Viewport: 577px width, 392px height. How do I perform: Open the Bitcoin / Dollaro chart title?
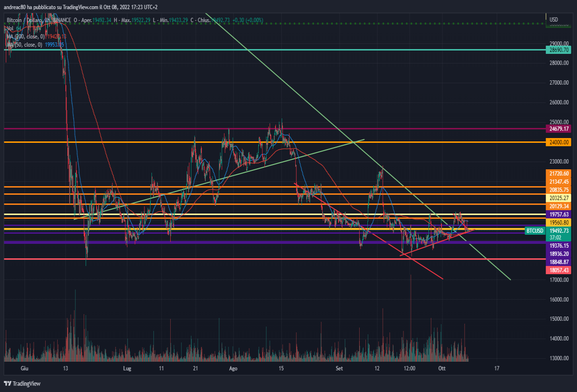[25, 20]
